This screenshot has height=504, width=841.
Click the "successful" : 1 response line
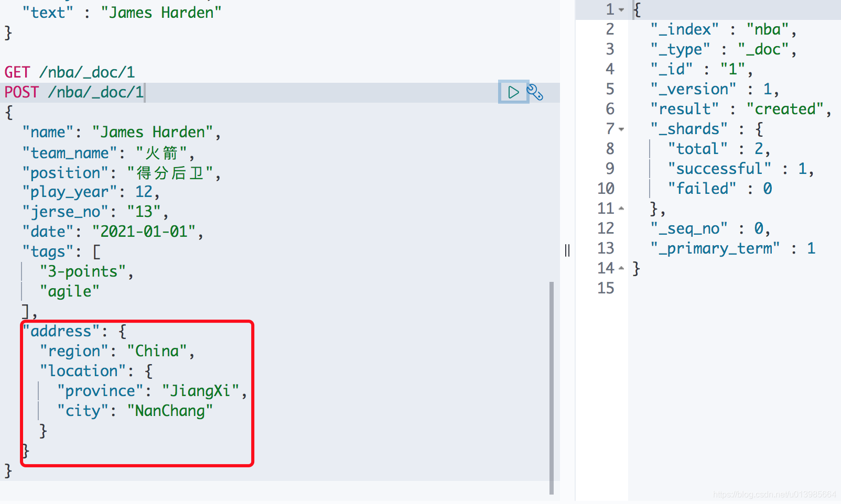(x=741, y=169)
